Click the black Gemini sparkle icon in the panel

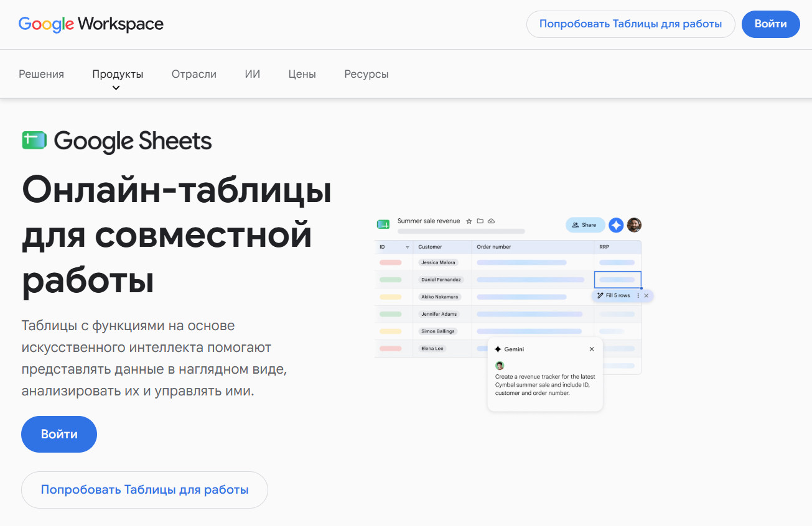pyautogui.click(x=498, y=349)
